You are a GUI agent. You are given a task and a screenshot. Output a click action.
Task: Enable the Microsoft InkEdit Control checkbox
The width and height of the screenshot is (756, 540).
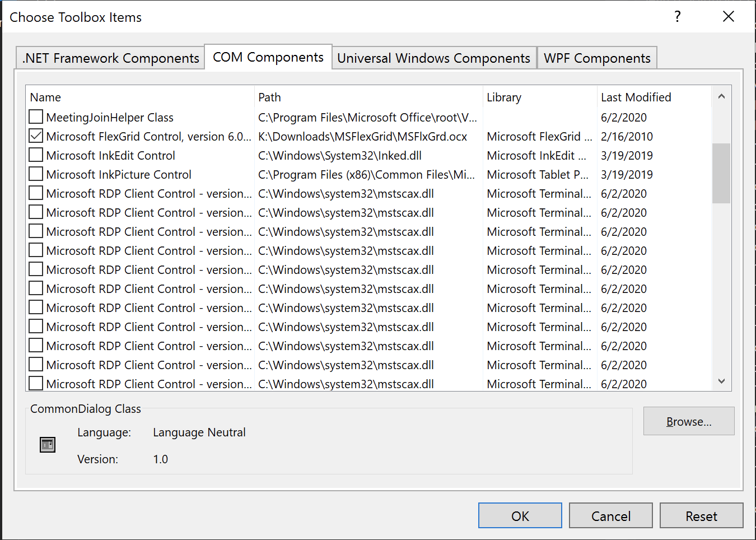(36, 155)
